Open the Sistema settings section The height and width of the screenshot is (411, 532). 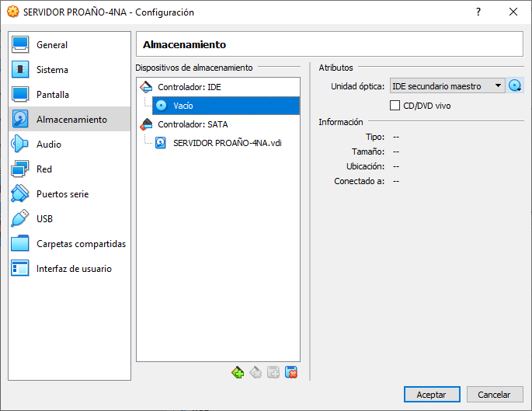pyautogui.click(x=69, y=70)
